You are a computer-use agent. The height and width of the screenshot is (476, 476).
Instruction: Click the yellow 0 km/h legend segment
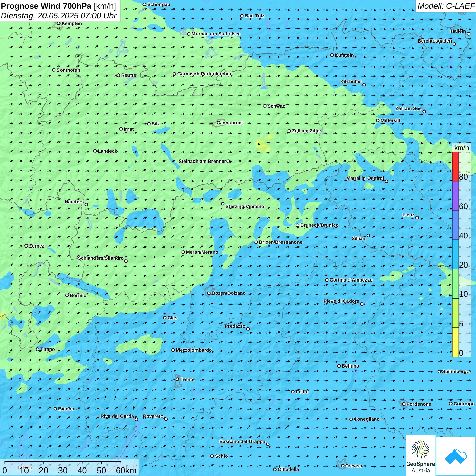tap(455, 342)
